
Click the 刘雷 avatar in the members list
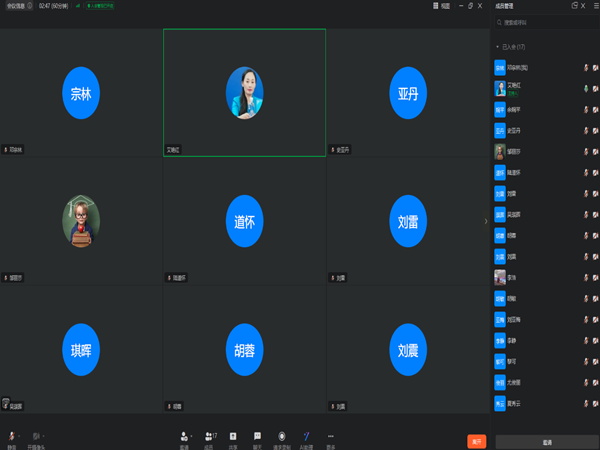pos(500,194)
